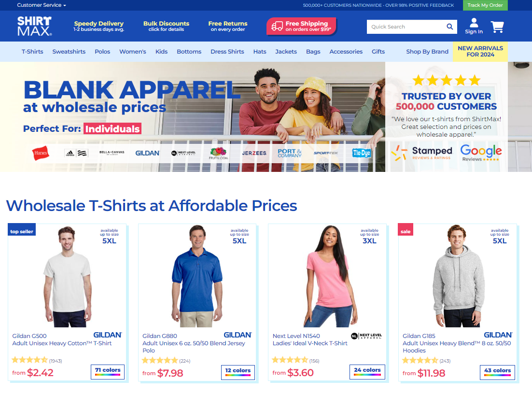Open the Shop By Brand menu
This screenshot has height=394, width=532.
pyautogui.click(x=427, y=52)
